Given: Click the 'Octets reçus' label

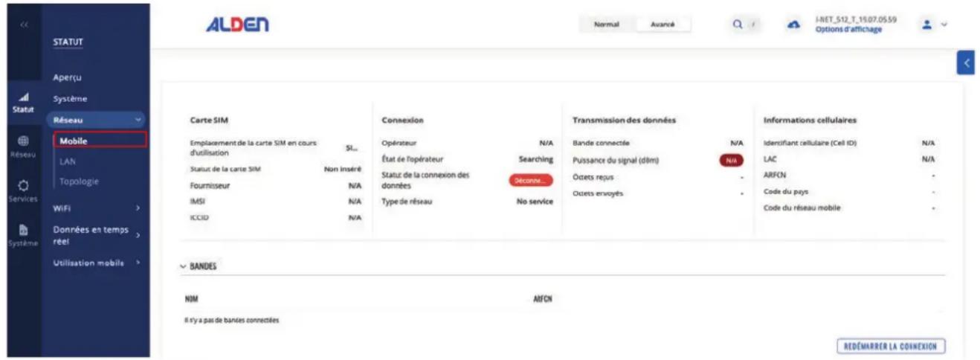Looking at the screenshot, I should [593, 177].
